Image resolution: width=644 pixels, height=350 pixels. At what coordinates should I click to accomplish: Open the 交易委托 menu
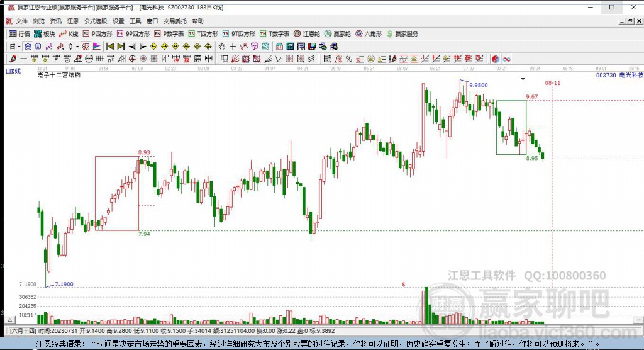(x=175, y=21)
